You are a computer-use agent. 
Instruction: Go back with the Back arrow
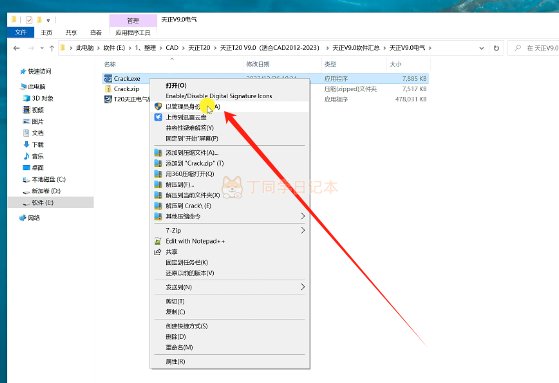pyautogui.click(x=16, y=48)
